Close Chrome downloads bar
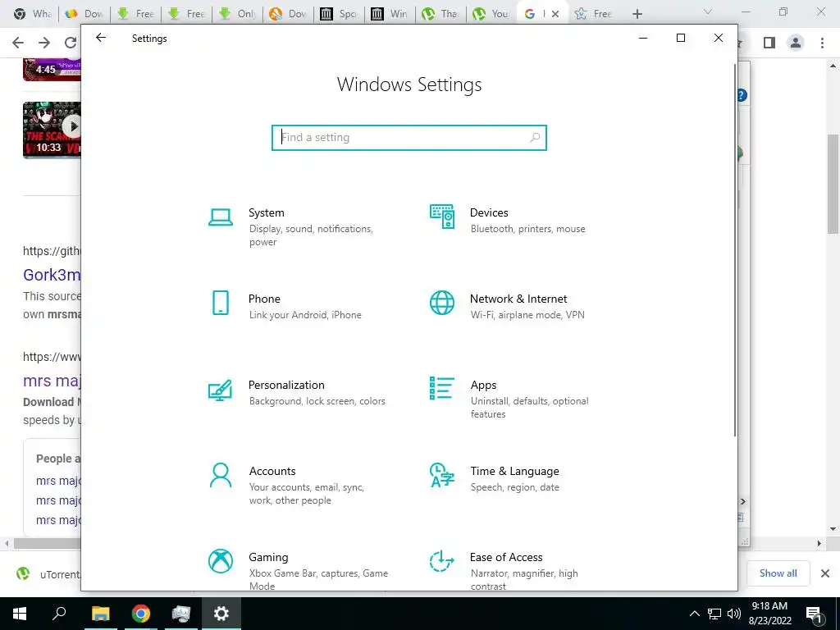The width and height of the screenshot is (840, 630). tap(825, 573)
